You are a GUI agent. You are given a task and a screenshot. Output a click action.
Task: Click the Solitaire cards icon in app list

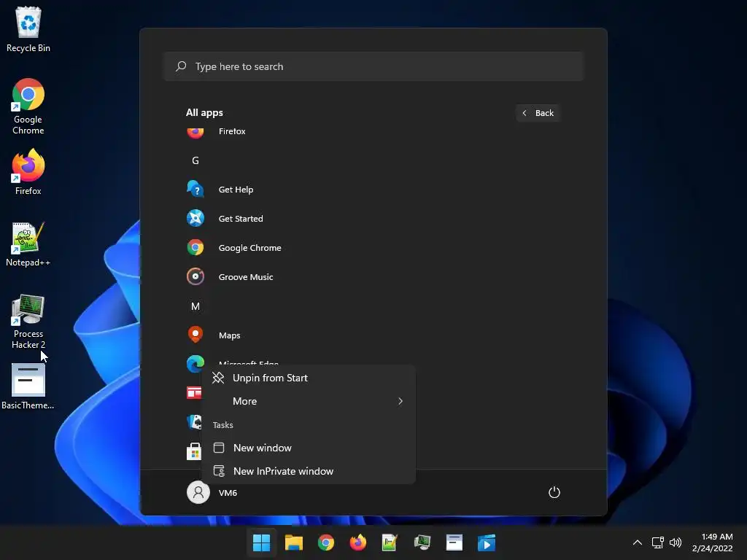coord(193,422)
